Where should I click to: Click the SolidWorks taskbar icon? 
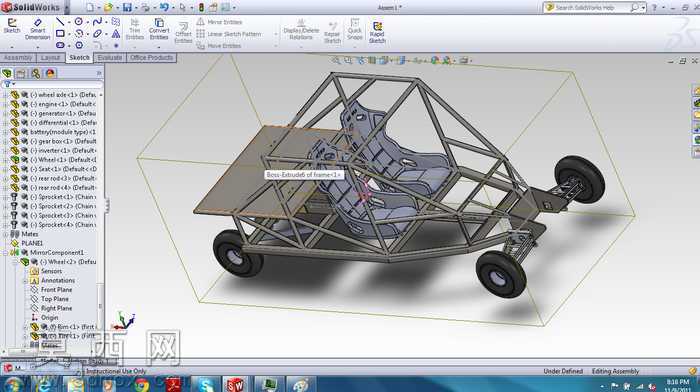click(x=235, y=384)
